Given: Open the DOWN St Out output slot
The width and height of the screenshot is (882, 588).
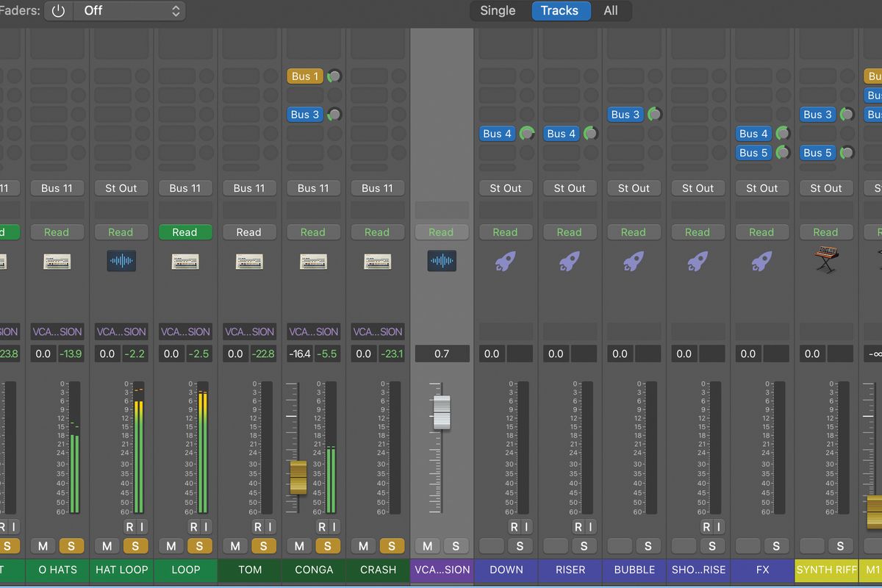Looking at the screenshot, I should pos(506,188).
